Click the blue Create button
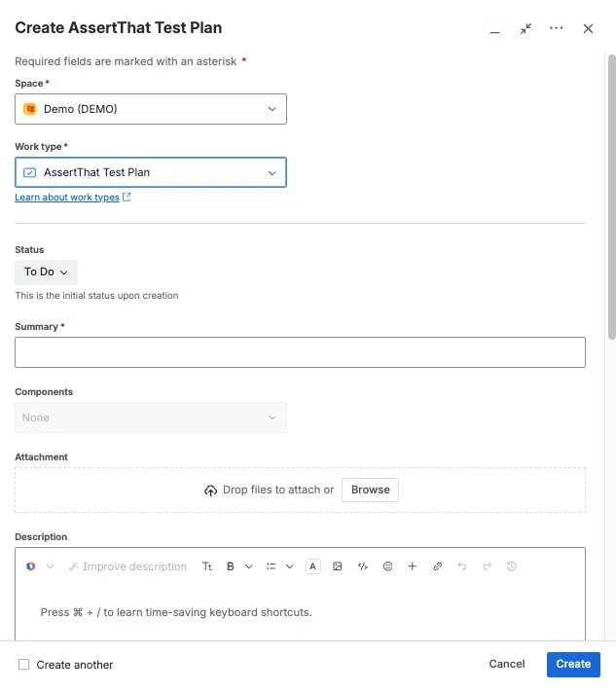This screenshot has height=692, width=616. pyautogui.click(x=573, y=664)
